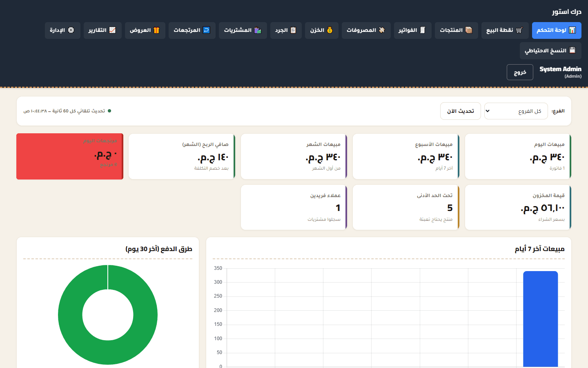Click the طرق الدفع (آخر 30 يوم) heading
588x368 pixels.
pyautogui.click(x=159, y=249)
